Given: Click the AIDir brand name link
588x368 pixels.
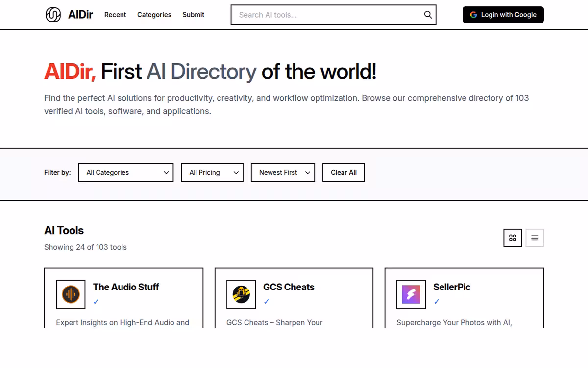Looking at the screenshot, I should pyautogui.click(x=80, y=15).
